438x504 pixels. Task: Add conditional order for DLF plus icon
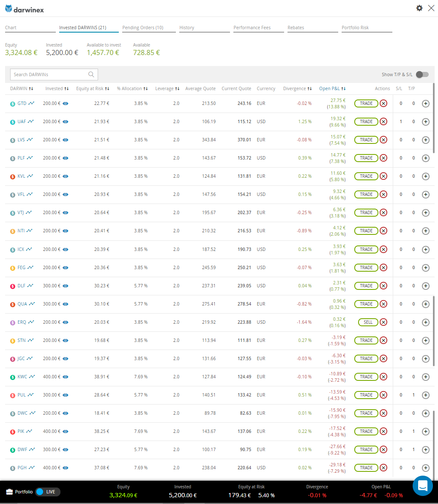[x=426, y=286]
